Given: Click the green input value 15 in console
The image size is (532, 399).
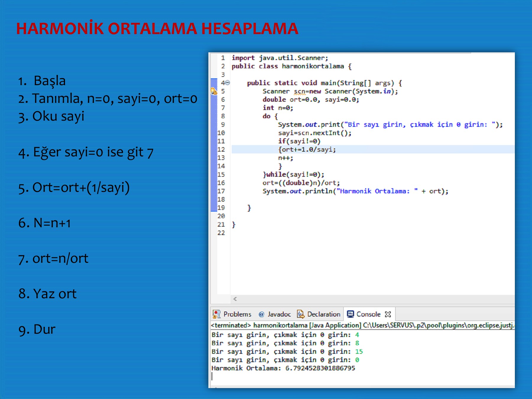Looking at the screenshot, I should tap(359, 352).
